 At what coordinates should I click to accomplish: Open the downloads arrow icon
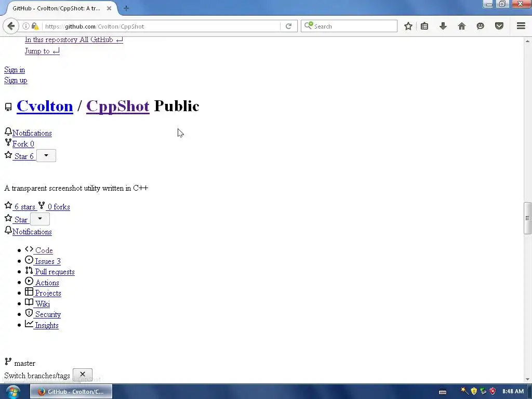pyautogui.click(x=443, y=26)
